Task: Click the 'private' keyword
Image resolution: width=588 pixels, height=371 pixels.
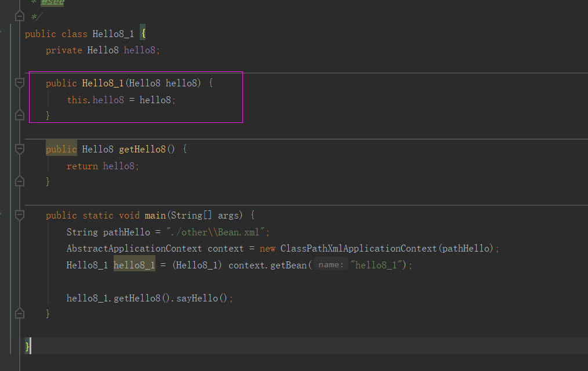Action: coord(64,50)
